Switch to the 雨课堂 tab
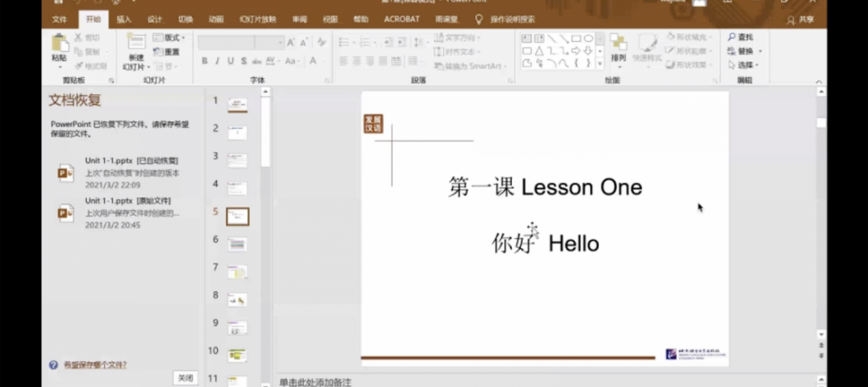This screenshot has height=387, width=868. tap(446, 20)
